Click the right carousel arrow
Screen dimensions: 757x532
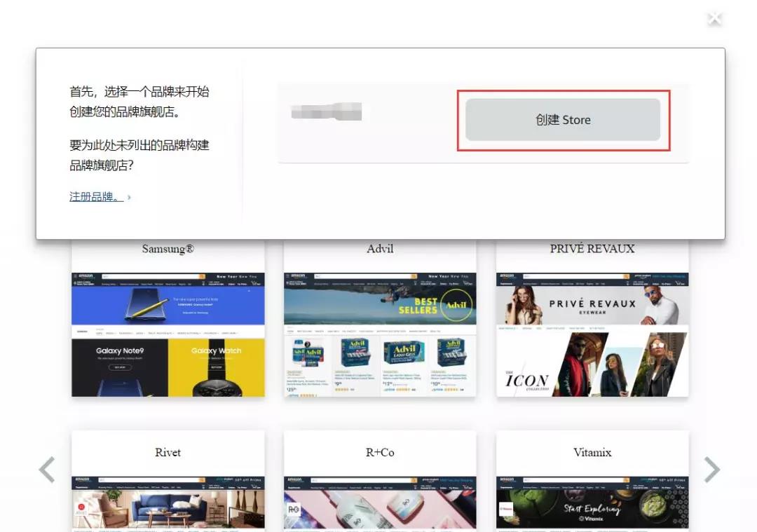click(x=711, y=470)
